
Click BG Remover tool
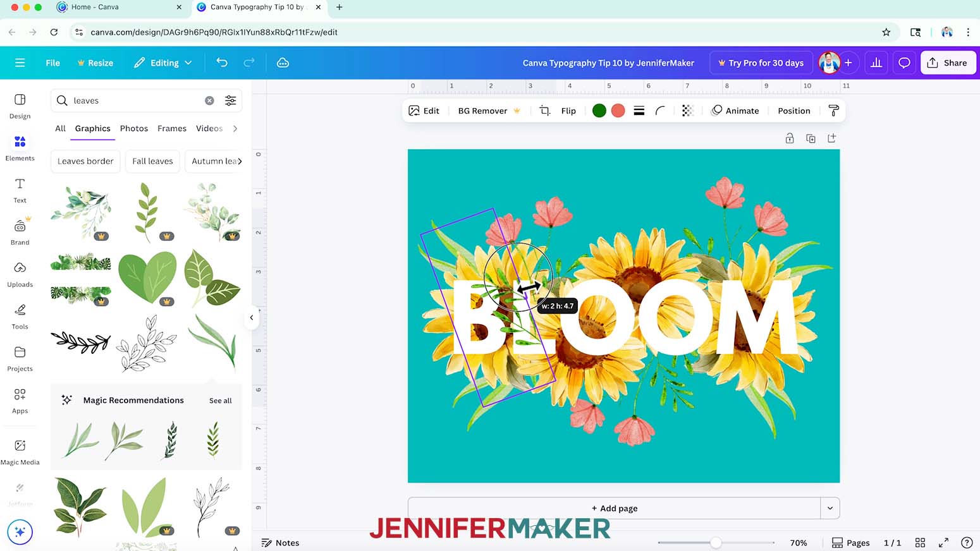[489, 111]
